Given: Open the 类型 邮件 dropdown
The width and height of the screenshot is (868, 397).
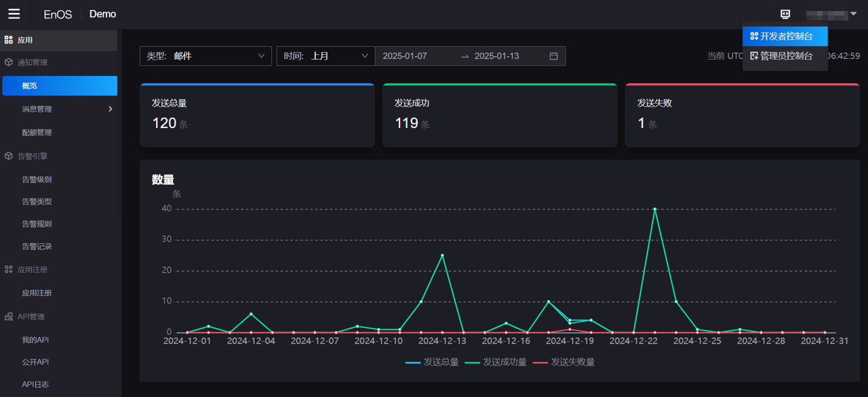Looking at the screenshot, I should pyautogui.click(x=205, y=56).
